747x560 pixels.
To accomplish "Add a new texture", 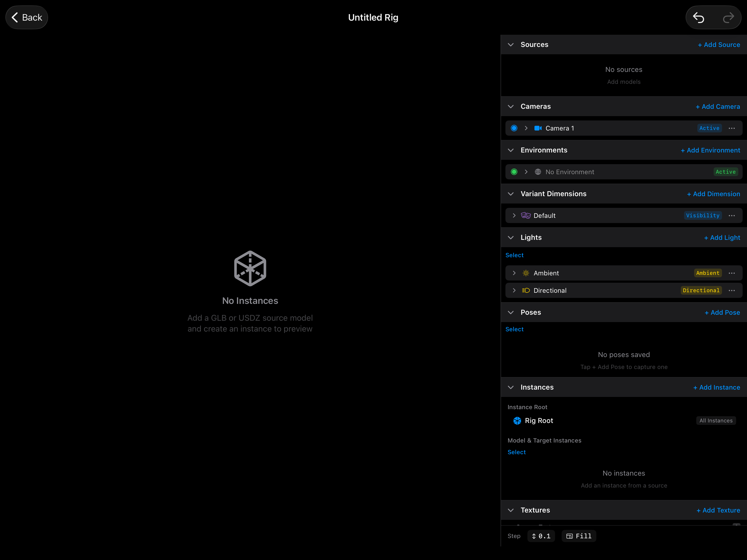I will point(718,510).
